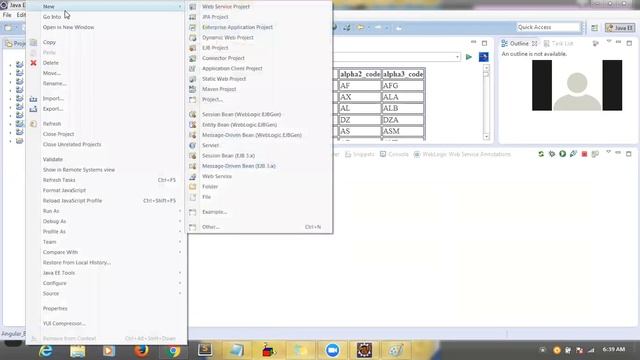
Task: Click the Web Service icon in submenu
Action: (193, 176)
